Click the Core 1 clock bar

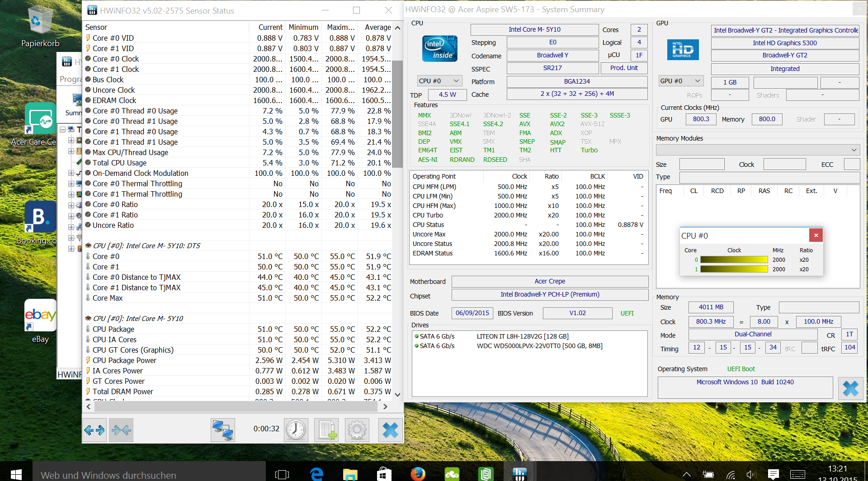[x=734, y=269]
